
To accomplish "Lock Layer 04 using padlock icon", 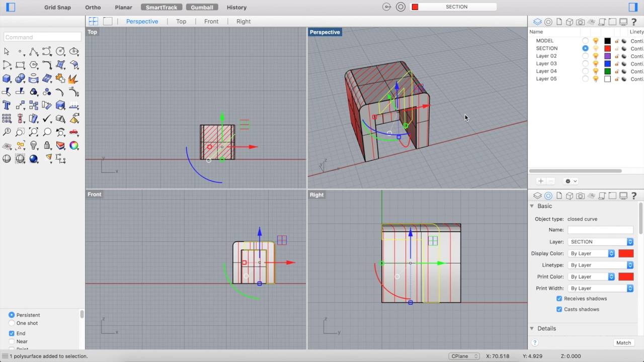I will pos(617,71).
